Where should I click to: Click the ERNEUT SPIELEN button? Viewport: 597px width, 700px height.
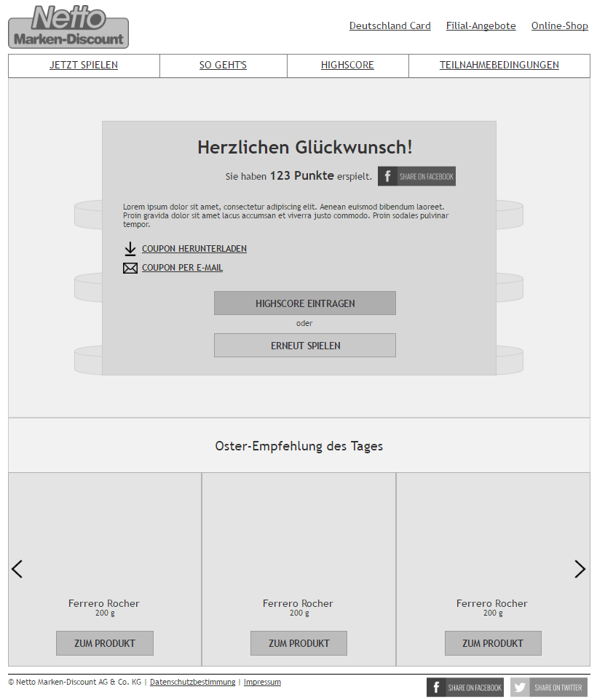click(305, 346)
